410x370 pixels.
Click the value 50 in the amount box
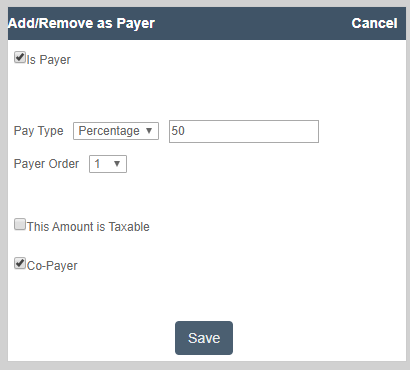178,131
